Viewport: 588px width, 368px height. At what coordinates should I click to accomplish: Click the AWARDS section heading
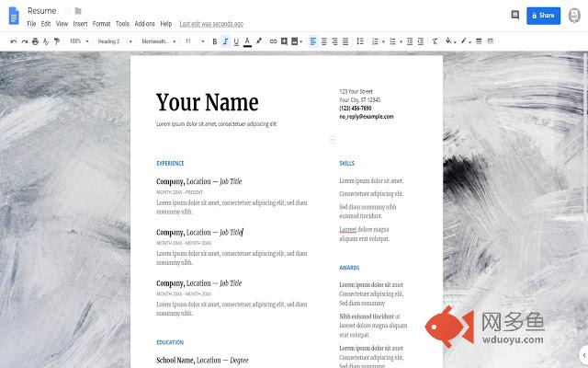click(x=349, y=268)
